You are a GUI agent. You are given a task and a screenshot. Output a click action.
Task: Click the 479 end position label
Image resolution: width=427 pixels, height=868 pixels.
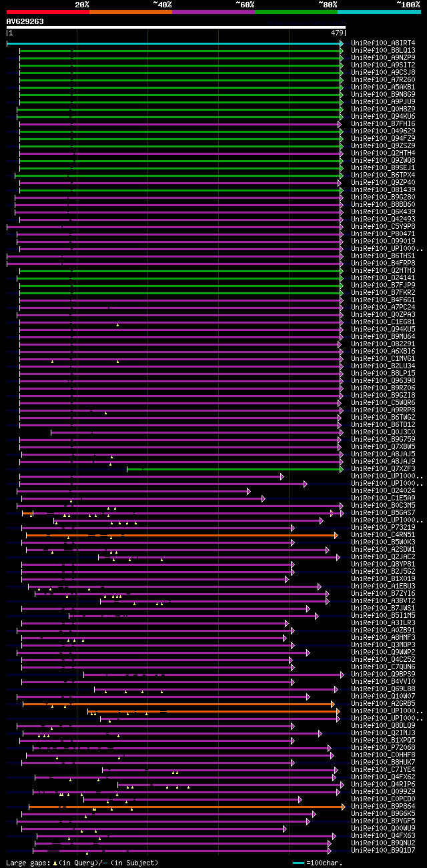337,33
